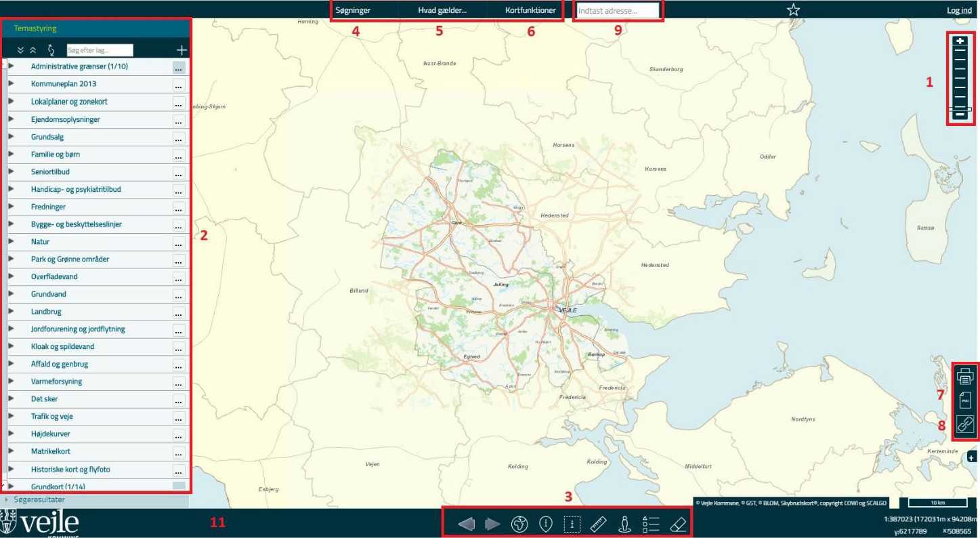
Task: Expand the Trafik og veje group
Action: click(x=12, y=416)
